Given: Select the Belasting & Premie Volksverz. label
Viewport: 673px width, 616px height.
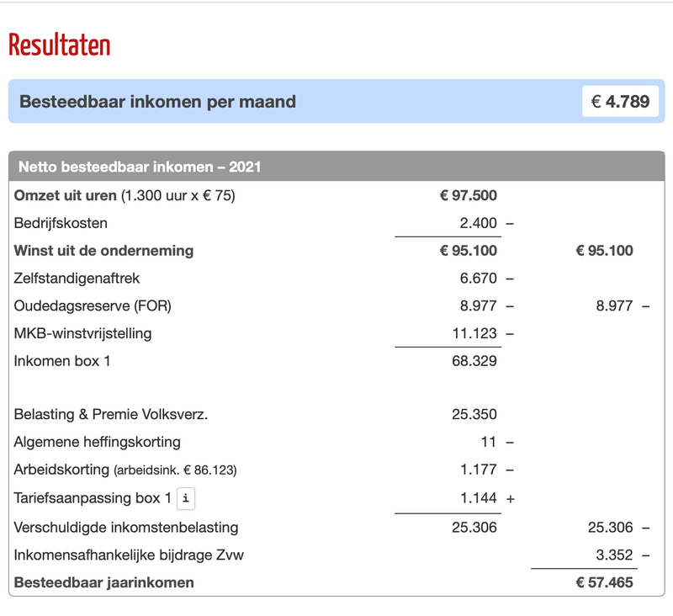Looking at the screenshot, I should coord(111,414).
